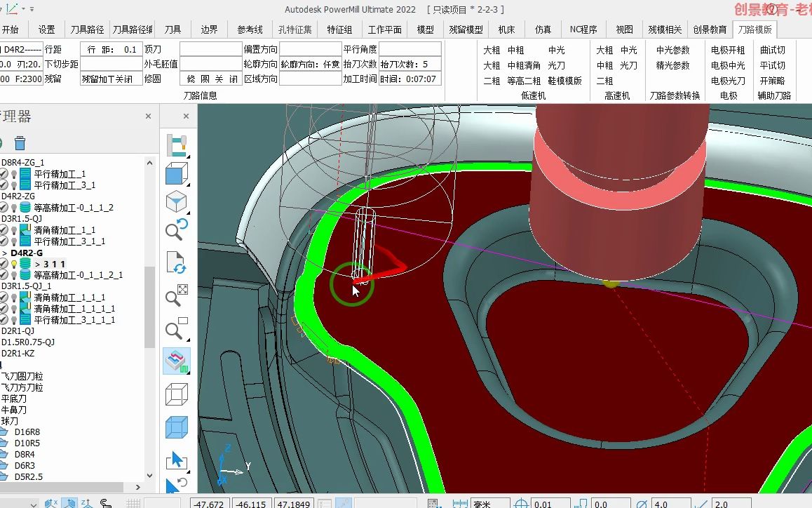
Task: Open the 创景教育 ribbon tab
Action: click(710, 29)
